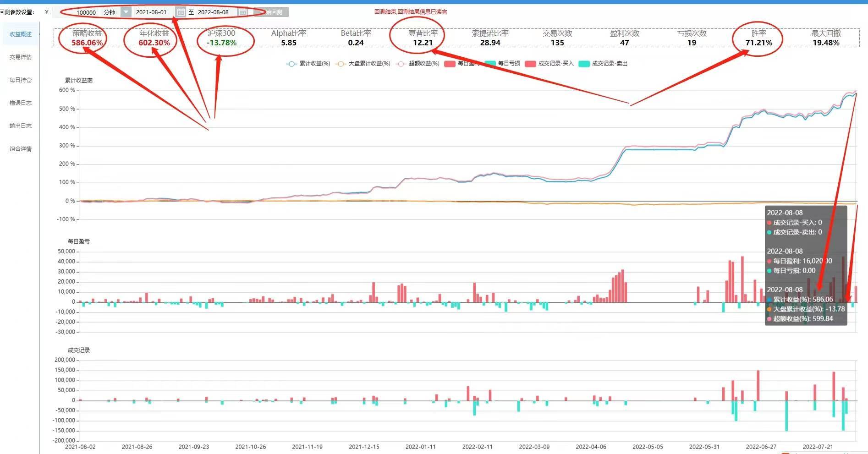Click the 每日盈亏 chart title

79,241
